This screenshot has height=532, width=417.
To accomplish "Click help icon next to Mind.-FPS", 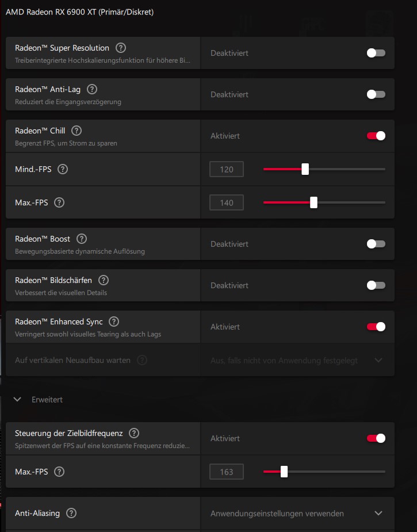I will point(63,169).
